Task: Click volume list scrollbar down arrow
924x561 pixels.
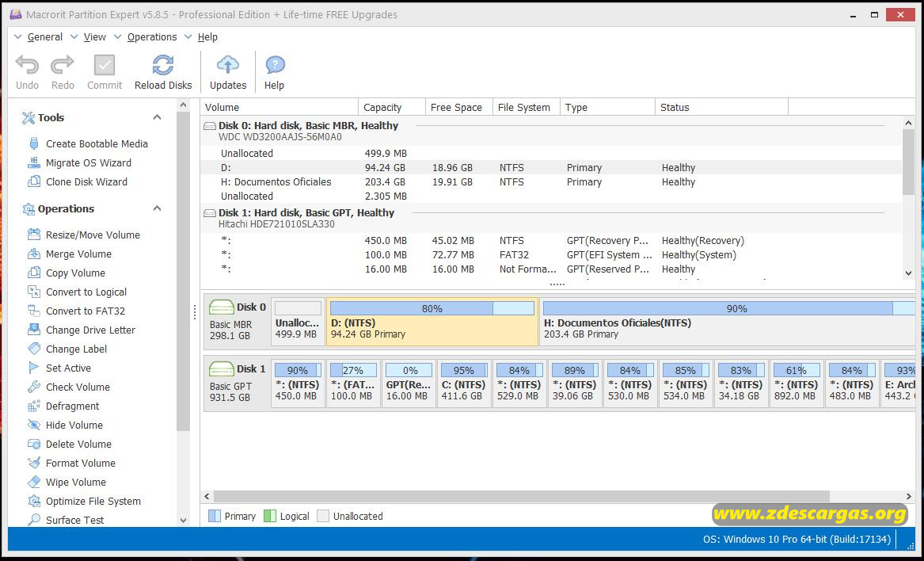Action: click(908, 273)
